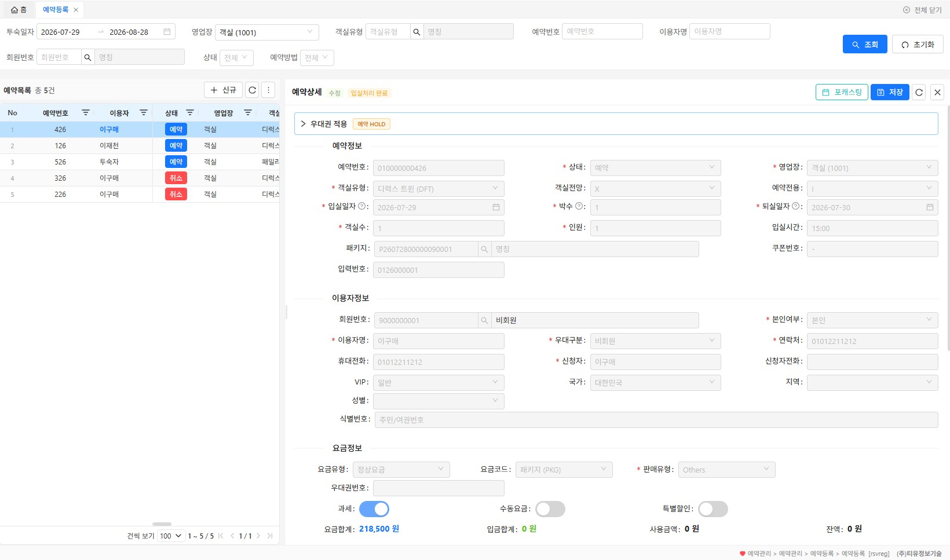Open the 건씩 보기 100 page size dropdown
The width and height of the screenshot is (950, 560).
coord(171,536)
